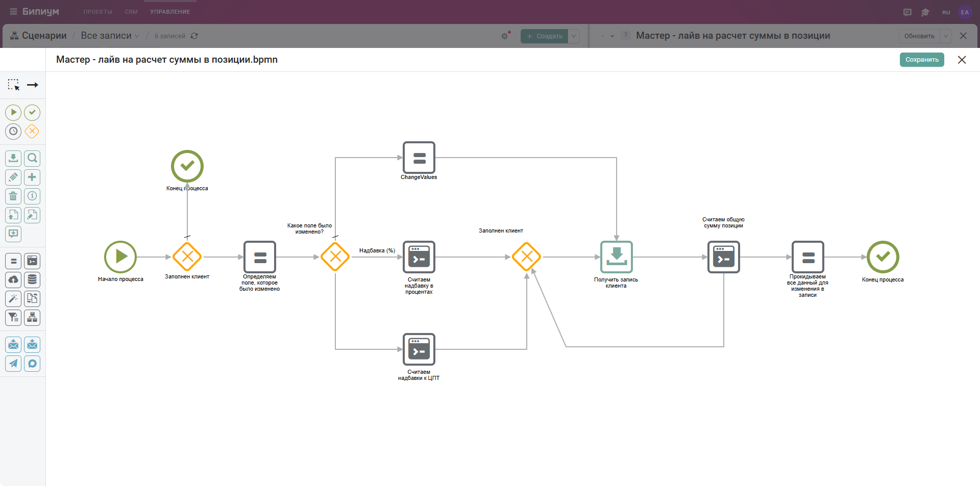Select the Получить запись клиента node
Image resolution: width=980 pixels, height=486 pixels.
(617, 257)
